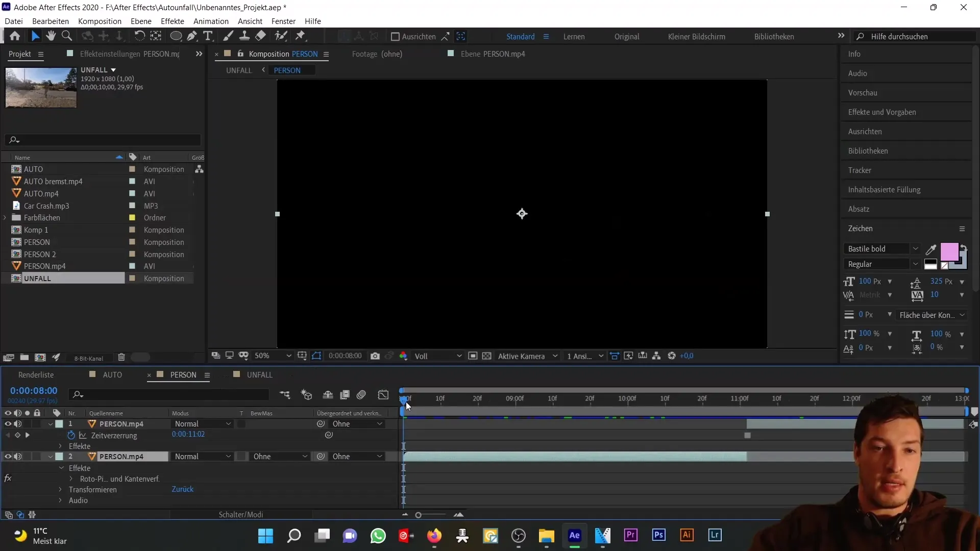Select the Rotation tool

pyautogui.click(x=139, y=36)
